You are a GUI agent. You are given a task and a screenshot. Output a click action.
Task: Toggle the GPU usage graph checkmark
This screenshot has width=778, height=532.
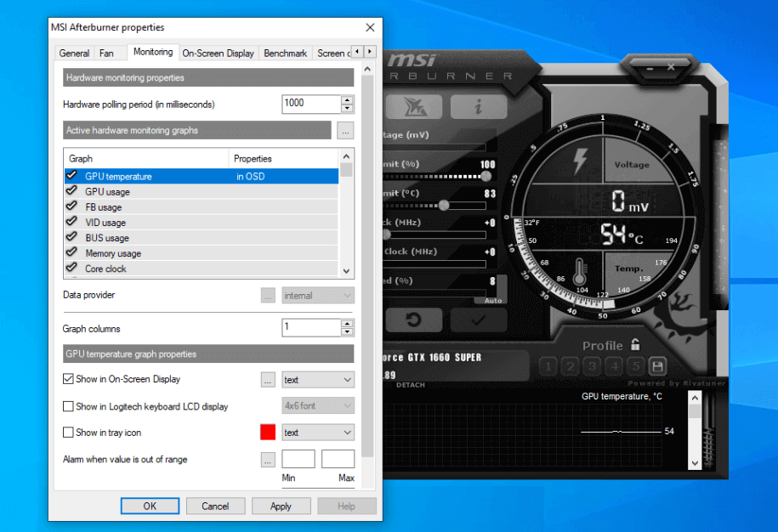72,191
